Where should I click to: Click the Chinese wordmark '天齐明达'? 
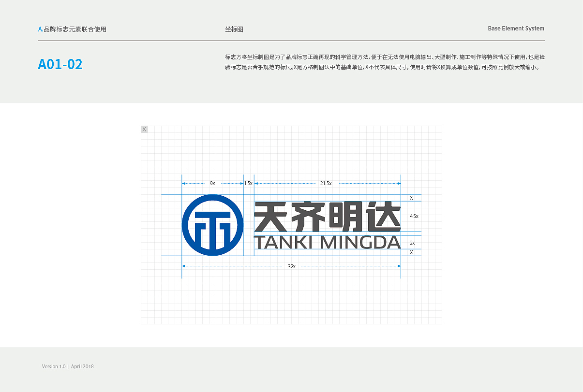(328, 217)
